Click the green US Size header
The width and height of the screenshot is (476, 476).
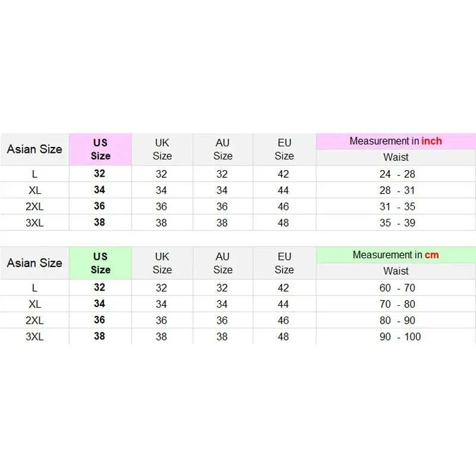point(101,263)
